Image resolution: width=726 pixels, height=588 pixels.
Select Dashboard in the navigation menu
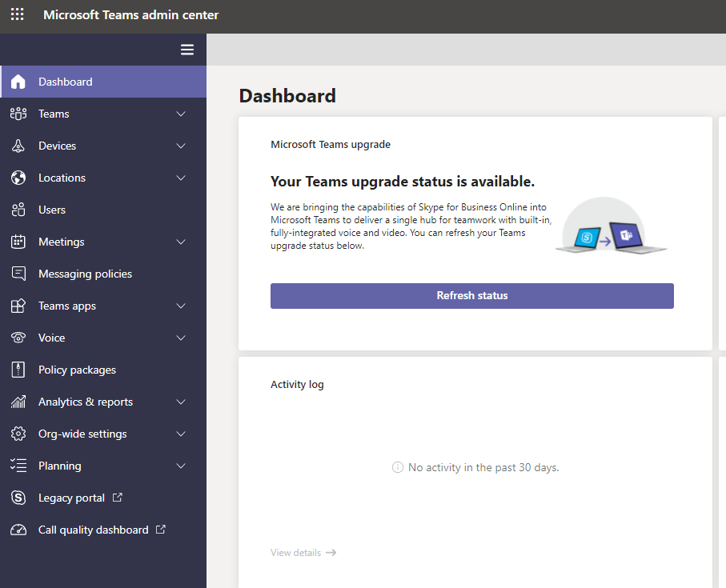103,82
